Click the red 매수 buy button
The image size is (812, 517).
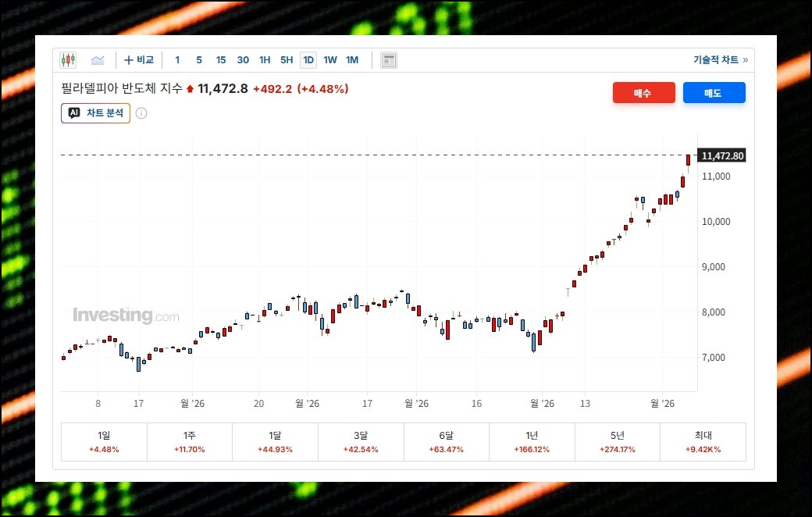(x=643, y=93)
